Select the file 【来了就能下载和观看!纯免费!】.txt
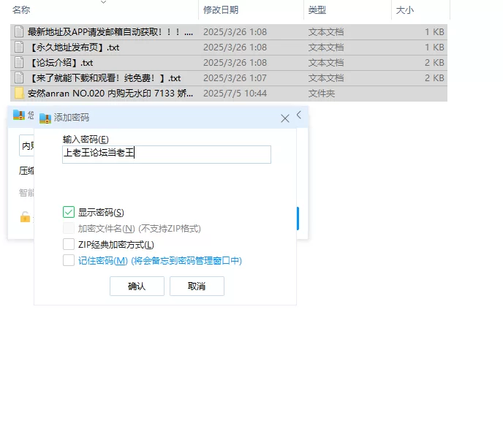This screenshot has height=448, width=503. [229, 78]
